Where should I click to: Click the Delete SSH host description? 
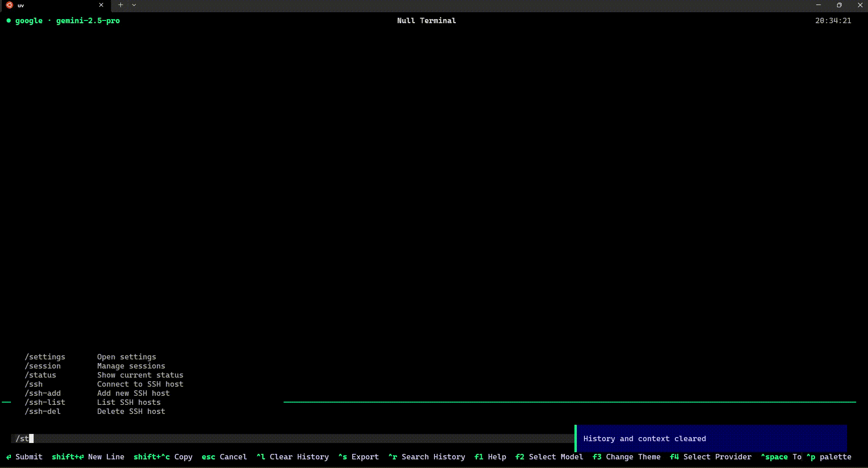click(131, 411)
